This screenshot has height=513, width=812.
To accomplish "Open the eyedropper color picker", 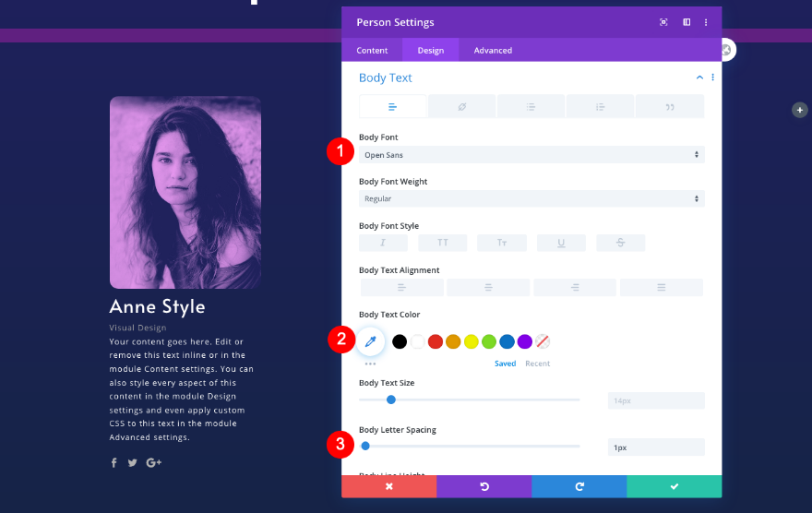I will point(371,341).
